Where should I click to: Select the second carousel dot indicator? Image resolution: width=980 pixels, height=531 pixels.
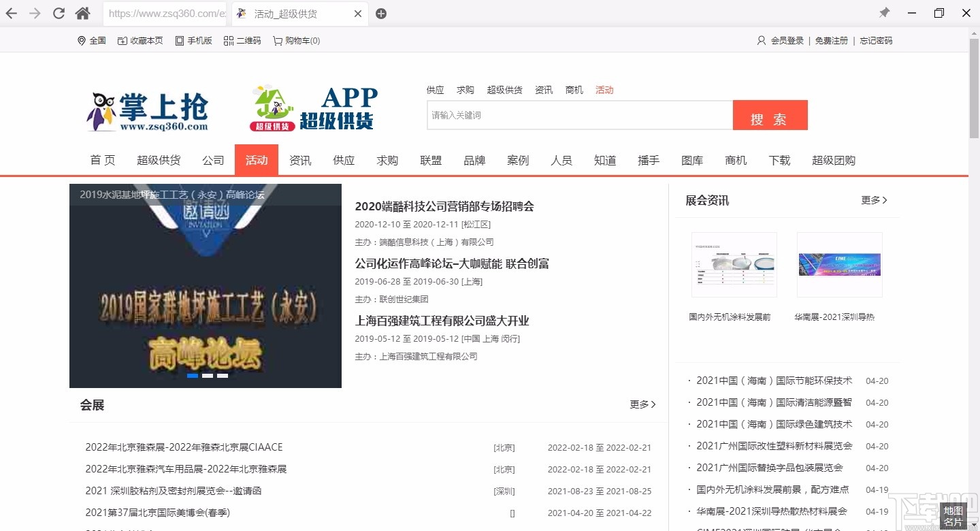pyautogui.click(x=206, y=375)
